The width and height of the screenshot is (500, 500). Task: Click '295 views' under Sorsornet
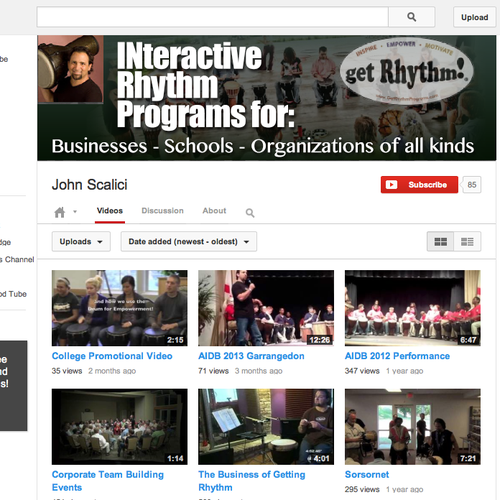[x=362, y=489]
